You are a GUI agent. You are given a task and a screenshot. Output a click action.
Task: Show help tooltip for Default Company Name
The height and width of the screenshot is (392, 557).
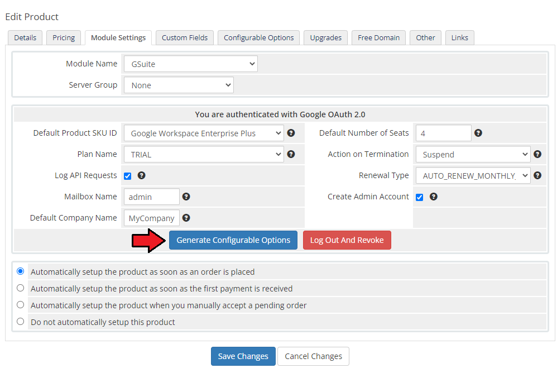186,218
